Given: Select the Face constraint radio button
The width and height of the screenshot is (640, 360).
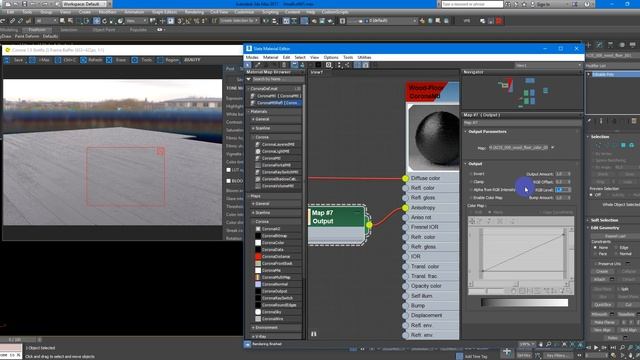Looking at the screenshot, I should click(595, 253).
